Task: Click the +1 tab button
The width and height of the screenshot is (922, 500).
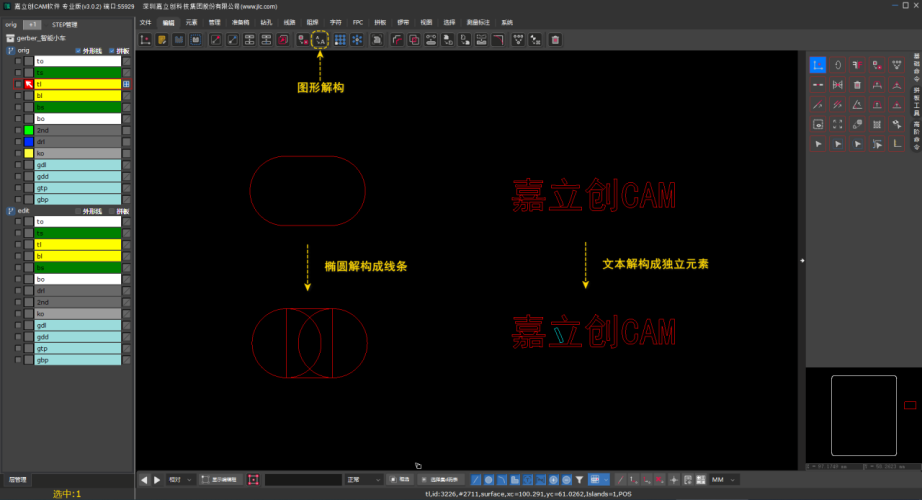Action: (32, 25)
